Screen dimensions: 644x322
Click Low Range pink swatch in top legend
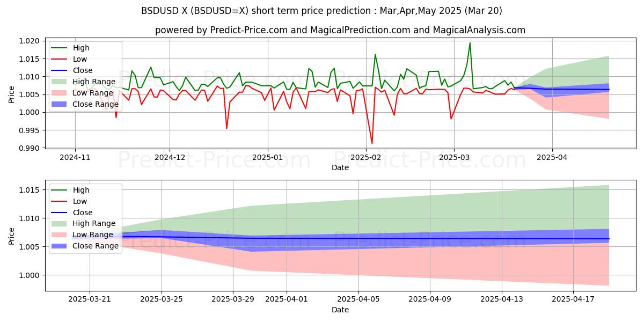coord(60,93)
